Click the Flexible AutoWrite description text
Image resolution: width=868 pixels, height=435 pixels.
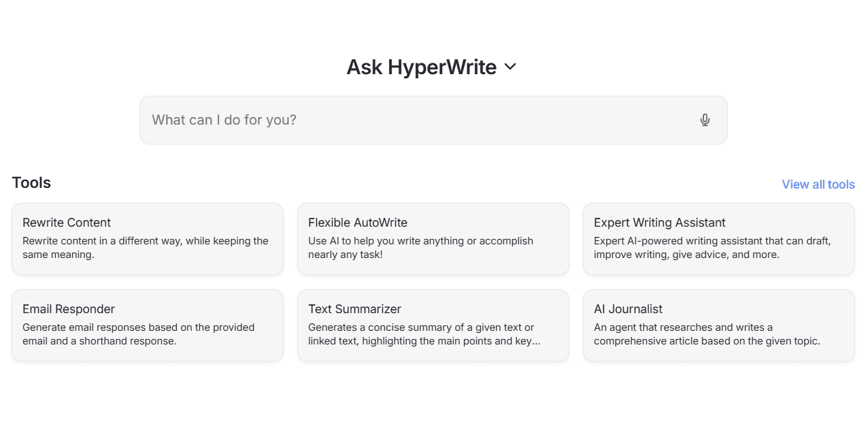(420, 248)
